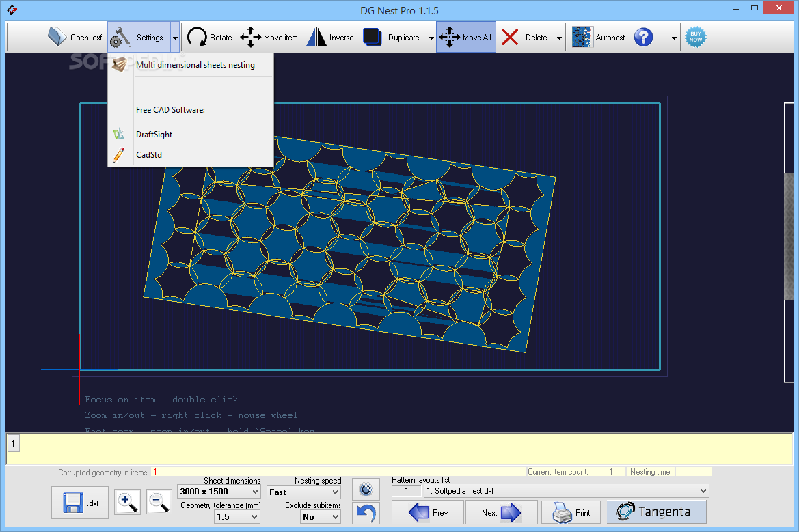Click the pattern layout number field
This screenshot has width=799, height=532.
pyautogui.click(x=406, y=491)
